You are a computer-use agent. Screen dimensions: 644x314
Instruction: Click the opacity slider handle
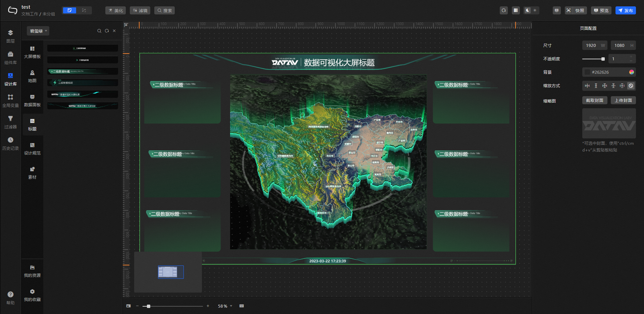click(603, 59)
